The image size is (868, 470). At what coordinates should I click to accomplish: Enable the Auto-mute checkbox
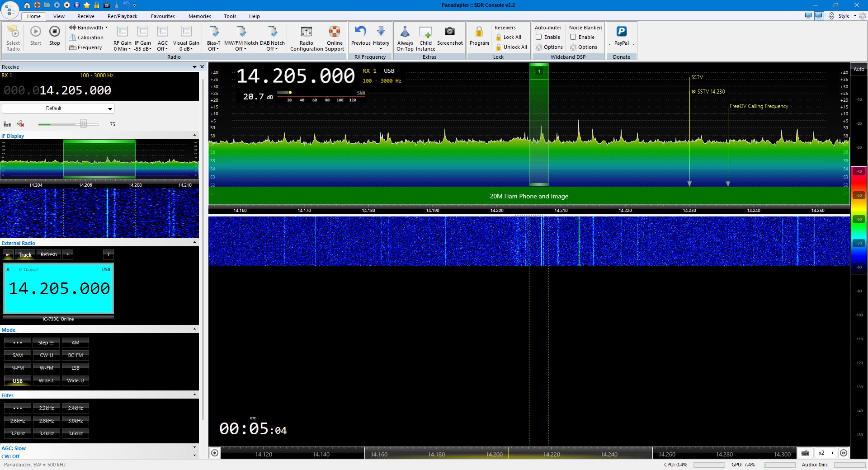point(538,37)
